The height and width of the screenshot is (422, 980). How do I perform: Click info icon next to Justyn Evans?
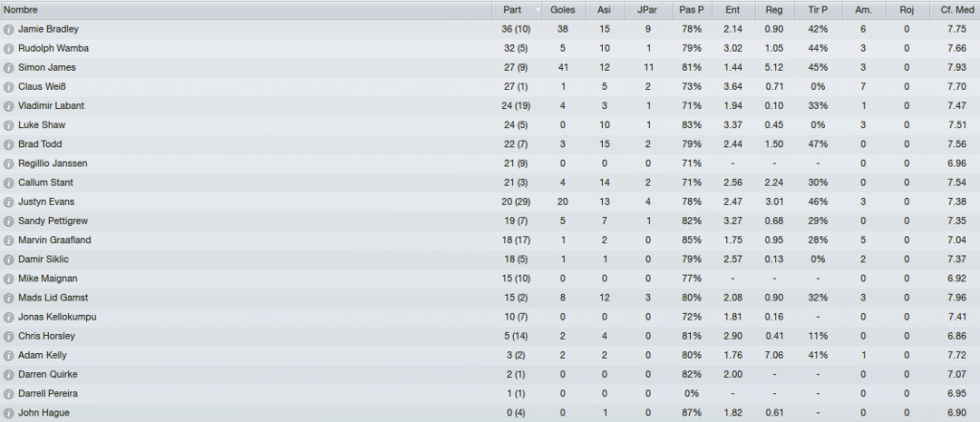(8, 202)
